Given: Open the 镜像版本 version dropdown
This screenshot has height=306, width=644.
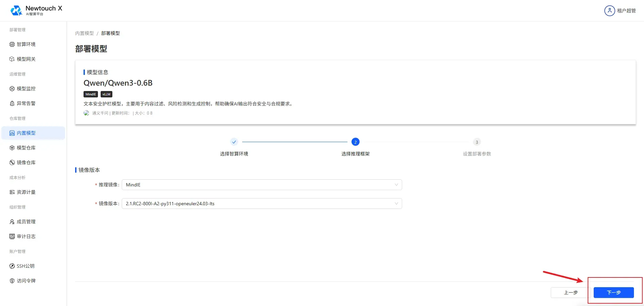Looking at the screenshot, I should (262, 204).
